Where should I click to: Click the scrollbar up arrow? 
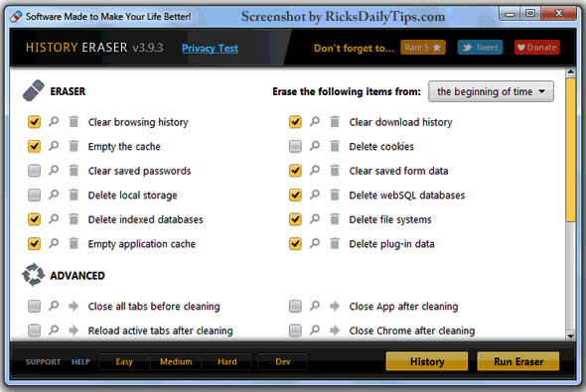click(571, 72)
